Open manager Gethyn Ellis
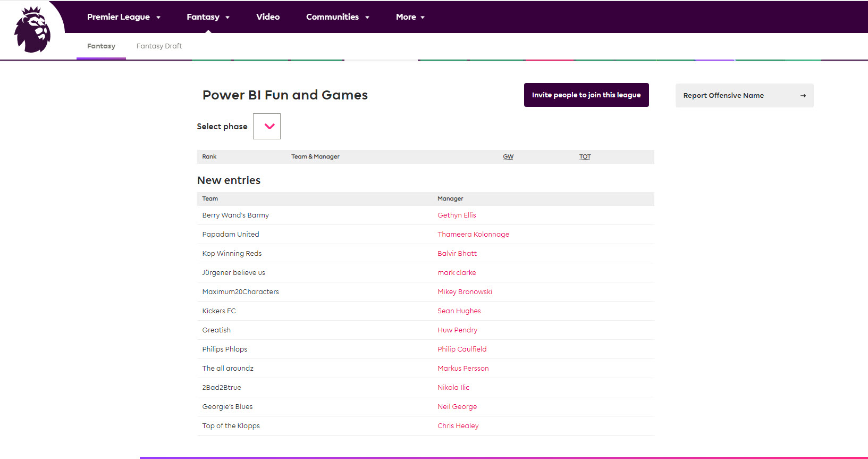 tap(457, 215)
